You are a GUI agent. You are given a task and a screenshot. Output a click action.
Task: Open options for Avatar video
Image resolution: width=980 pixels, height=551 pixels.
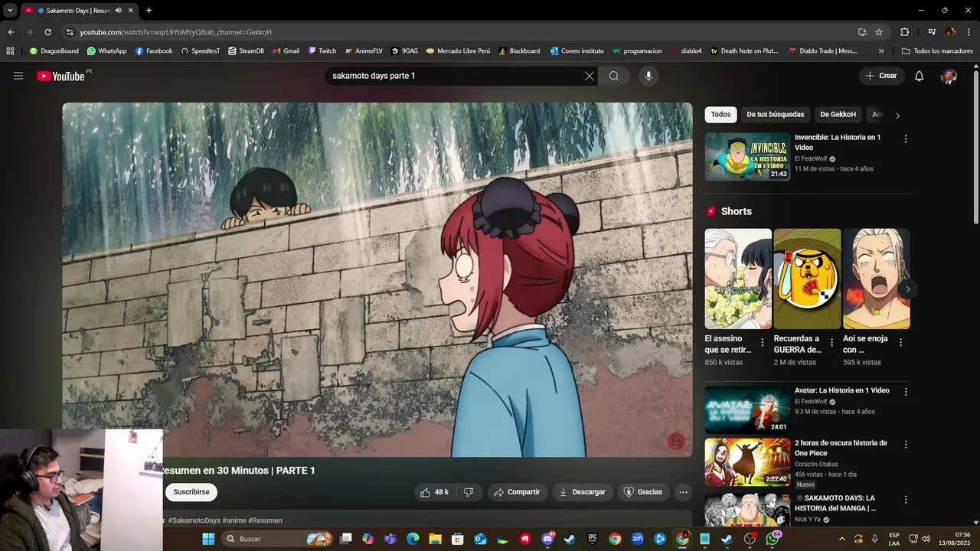point(906,392)
